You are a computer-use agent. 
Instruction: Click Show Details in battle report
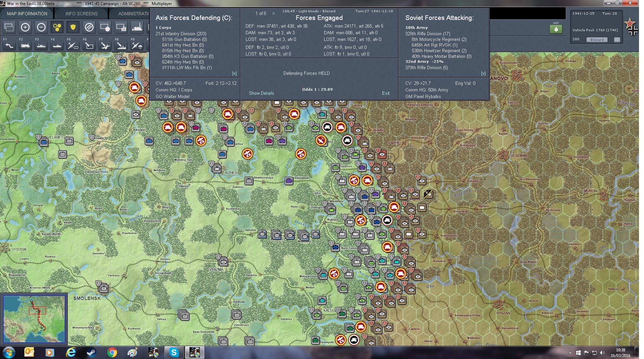coord(261,93)
